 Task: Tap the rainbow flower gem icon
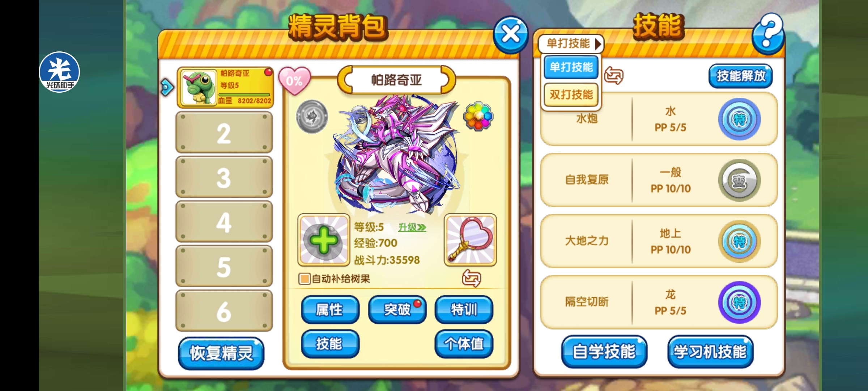(478, 116)
